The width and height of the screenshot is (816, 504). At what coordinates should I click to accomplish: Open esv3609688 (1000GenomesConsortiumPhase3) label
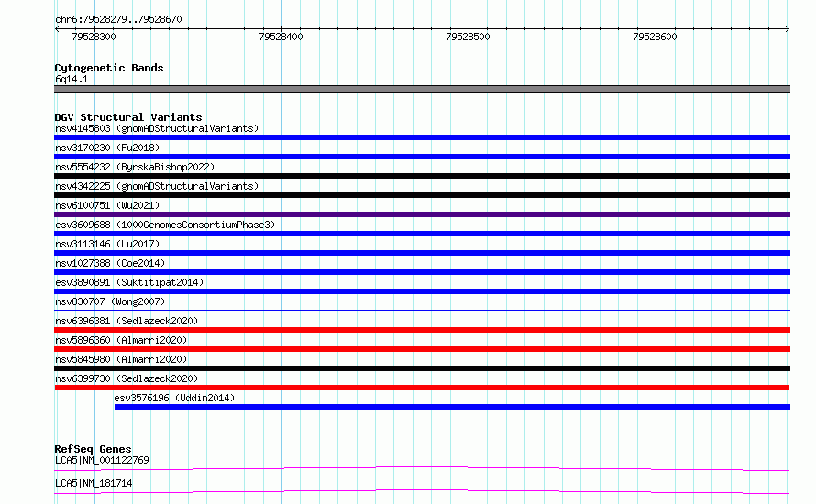pyautogui.click(x=165, y=225)
